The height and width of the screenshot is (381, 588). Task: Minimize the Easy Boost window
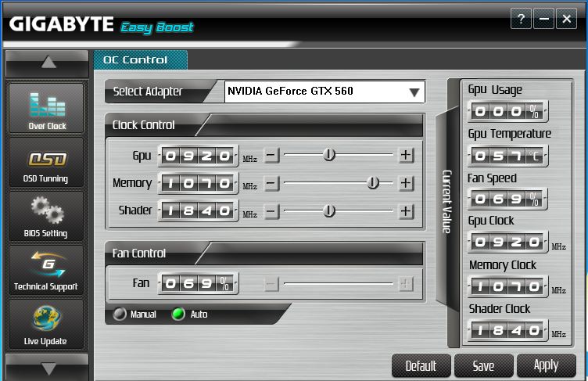543,19
